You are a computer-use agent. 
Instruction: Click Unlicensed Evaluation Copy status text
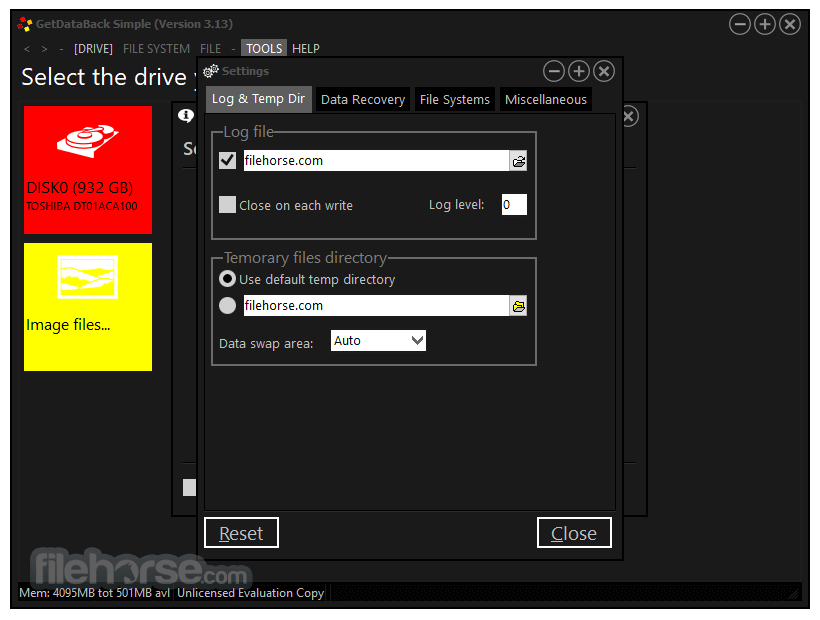point(250,593)
